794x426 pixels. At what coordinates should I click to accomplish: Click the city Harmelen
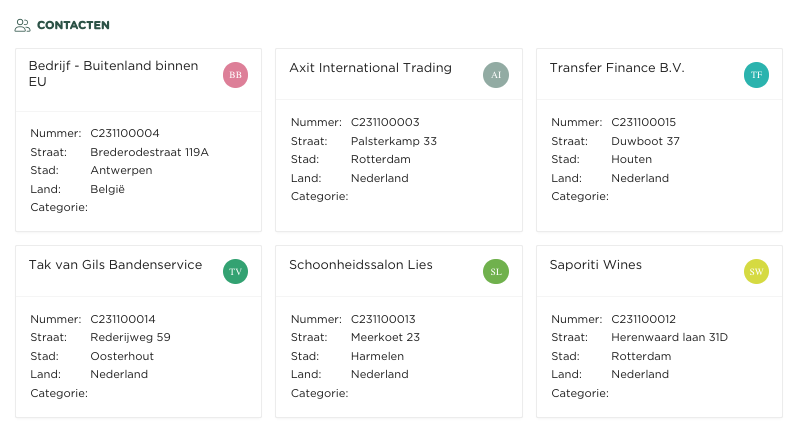(x=377, y=356)
